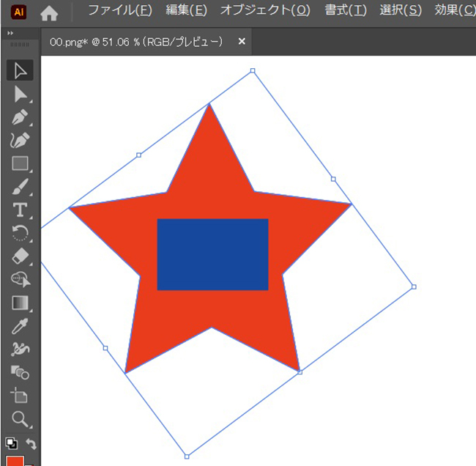The height and width of the screenshot is (466, 476).
Task: Open the 効果(C) menu
Action: coord(455,10)
